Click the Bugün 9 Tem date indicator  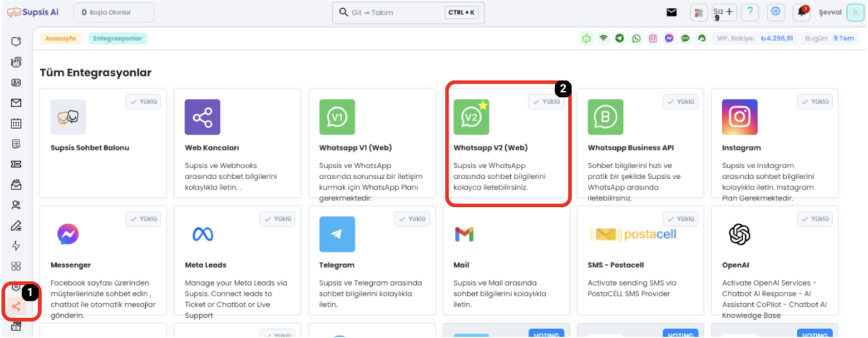[x=831, y=39]
